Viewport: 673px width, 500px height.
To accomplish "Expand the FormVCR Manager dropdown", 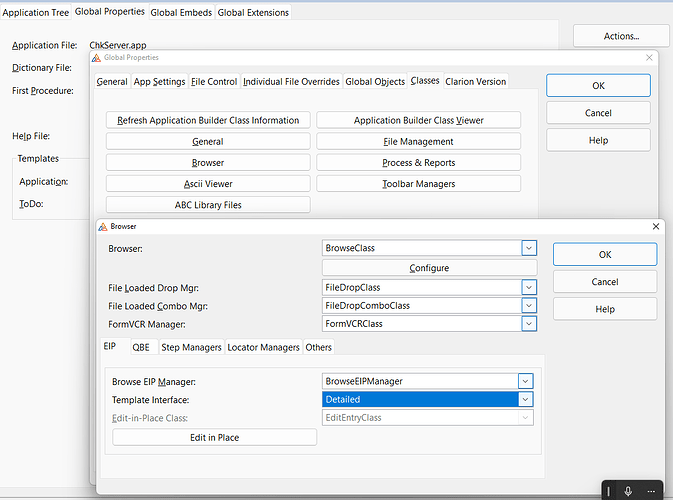I will point(529,323).
